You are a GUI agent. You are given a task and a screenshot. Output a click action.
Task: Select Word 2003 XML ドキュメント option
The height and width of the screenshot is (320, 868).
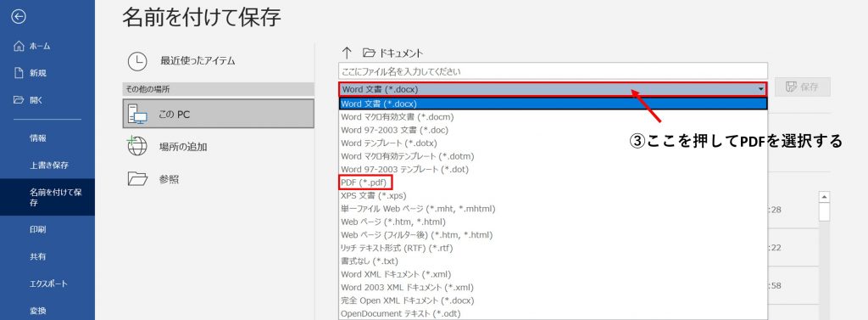[553, 287]
